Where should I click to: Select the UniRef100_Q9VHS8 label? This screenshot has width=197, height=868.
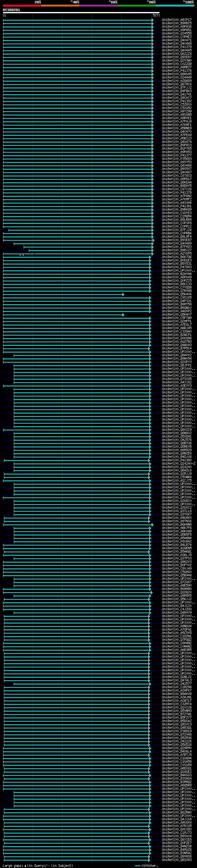point(177,856)
